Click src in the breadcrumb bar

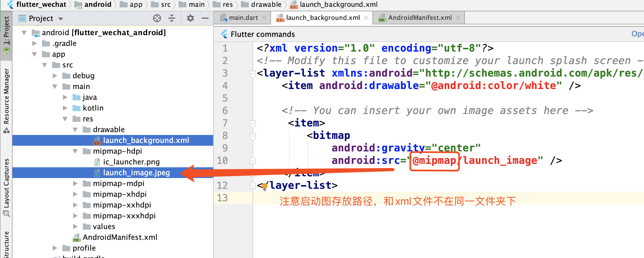[166, 5]
